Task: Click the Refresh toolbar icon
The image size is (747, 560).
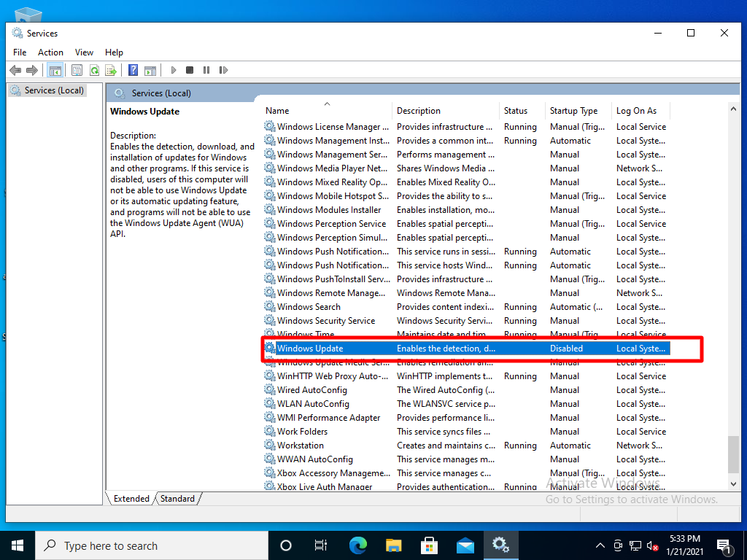Action: pyautogui.click(x=94, y=71)
